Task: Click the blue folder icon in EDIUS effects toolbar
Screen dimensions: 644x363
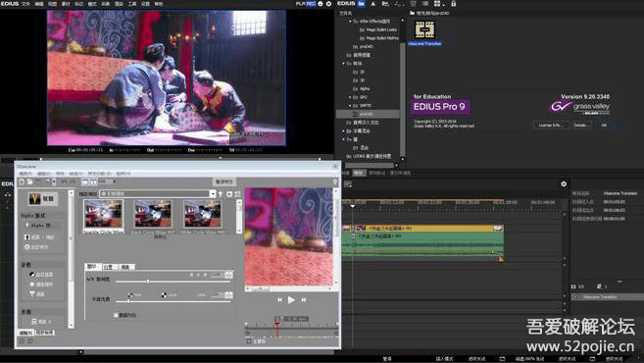Action: (x=362, y=4)
